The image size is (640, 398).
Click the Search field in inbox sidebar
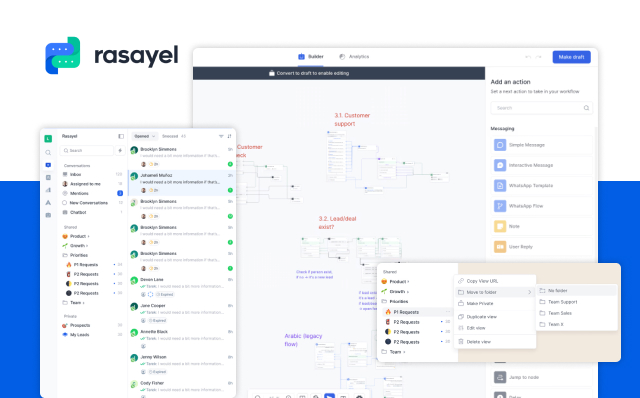pyautogui.click(x=87, y=150)
